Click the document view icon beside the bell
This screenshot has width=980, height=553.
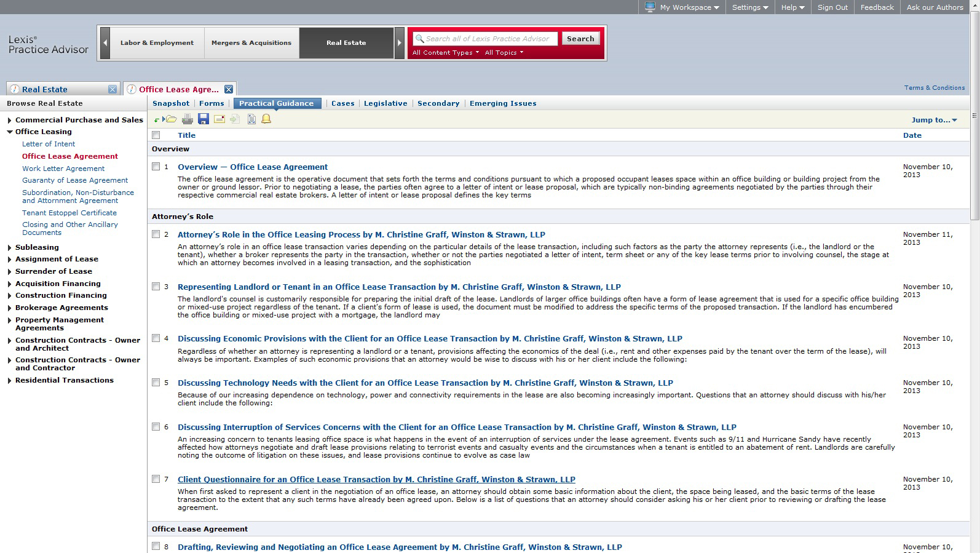pos(251,119)
